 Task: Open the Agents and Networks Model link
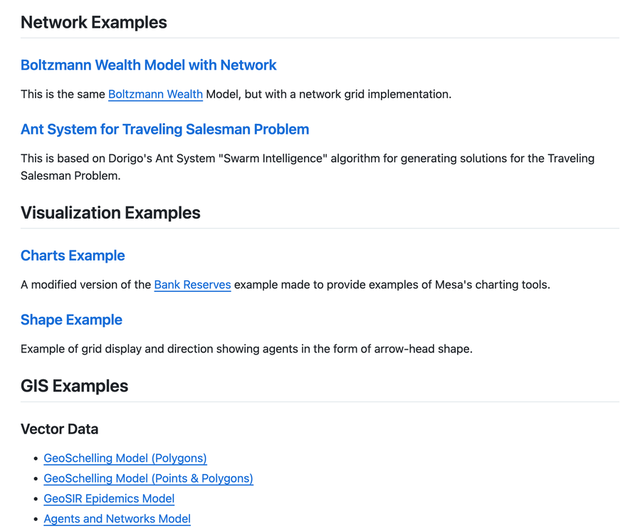tap(117, 518)
